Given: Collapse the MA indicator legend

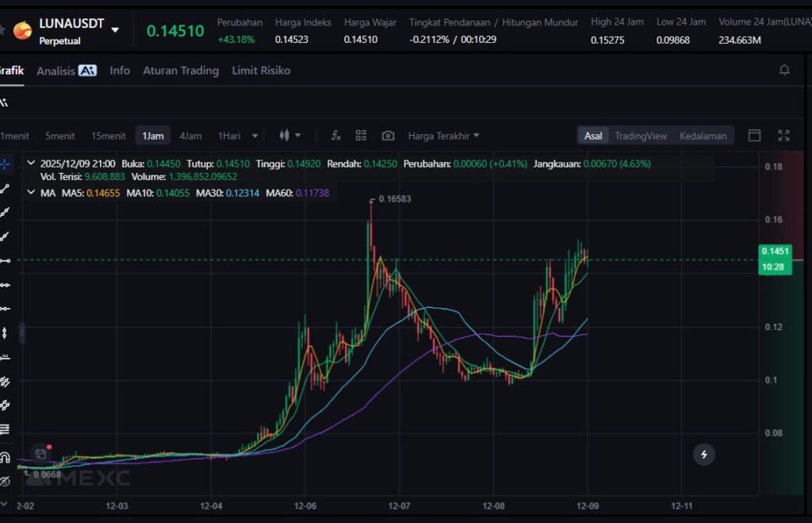Looking at the screenshot, I should (x=31, y=193).
